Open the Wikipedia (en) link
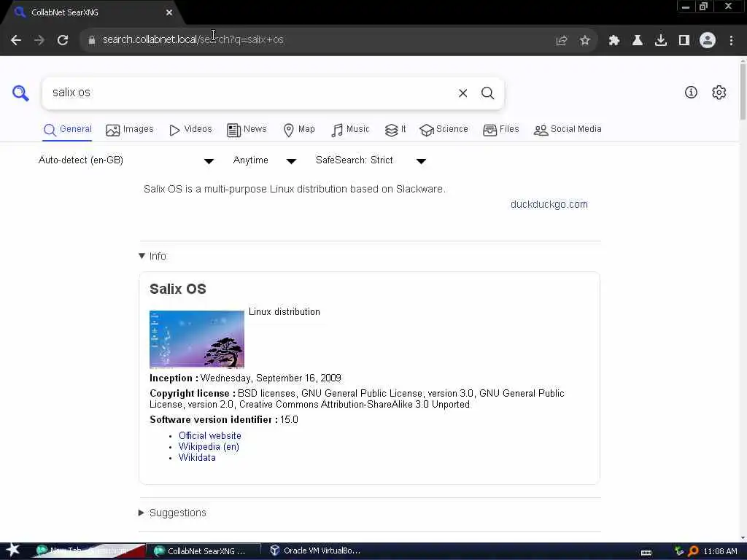747x560 pixels. 209,447
